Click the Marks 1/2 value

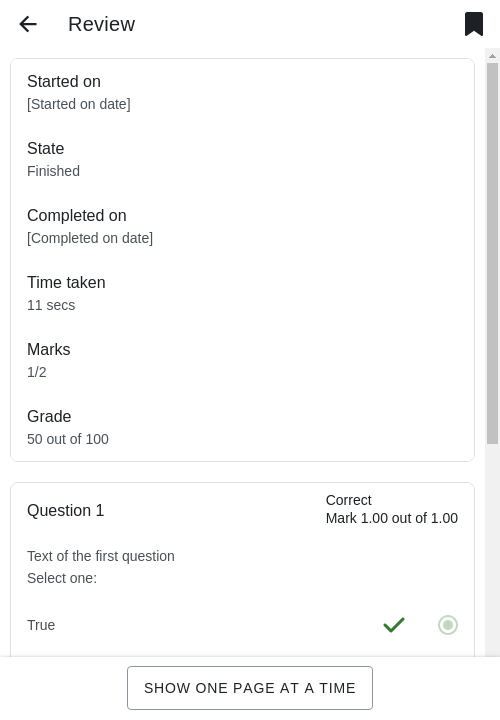coord(37,372)
